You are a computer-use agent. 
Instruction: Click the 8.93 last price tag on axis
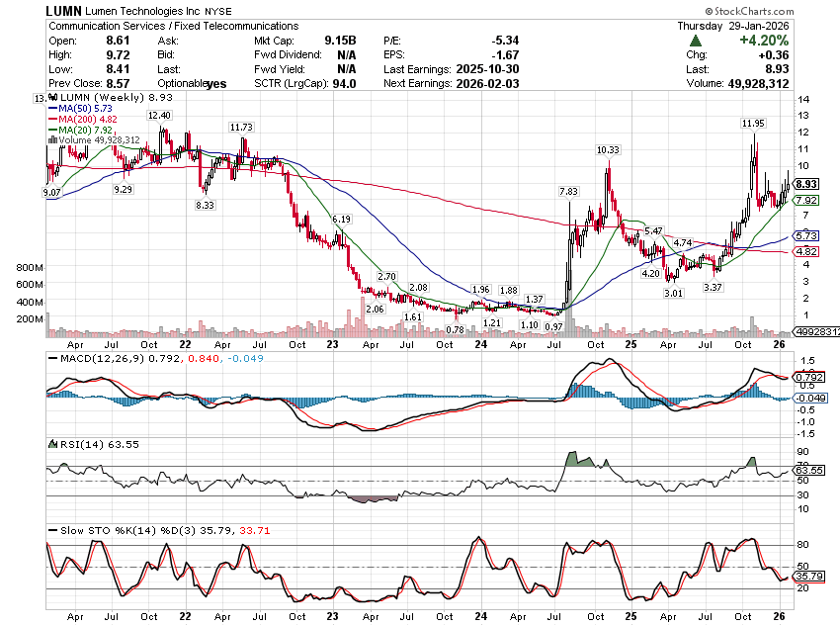[807, 183]
